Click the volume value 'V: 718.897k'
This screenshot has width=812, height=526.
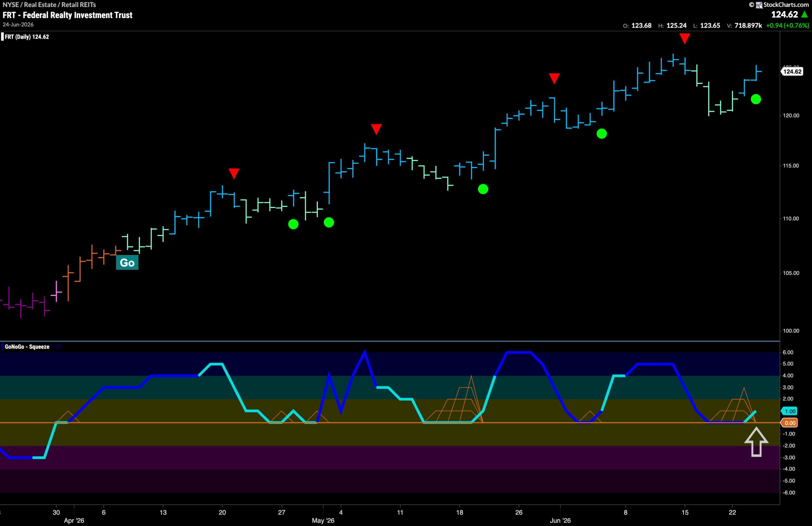click(x=744, y=26)
